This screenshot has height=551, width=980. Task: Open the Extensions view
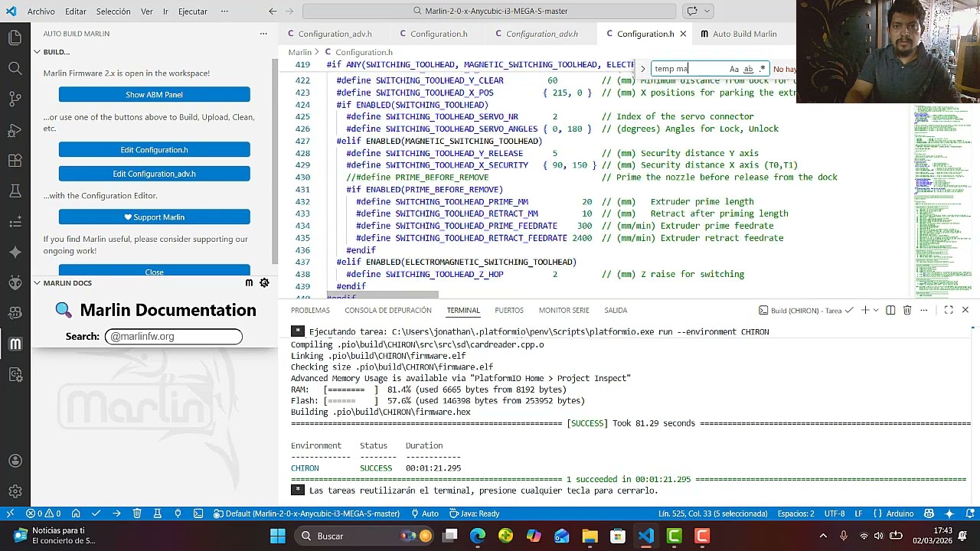(x=15, y=161)
